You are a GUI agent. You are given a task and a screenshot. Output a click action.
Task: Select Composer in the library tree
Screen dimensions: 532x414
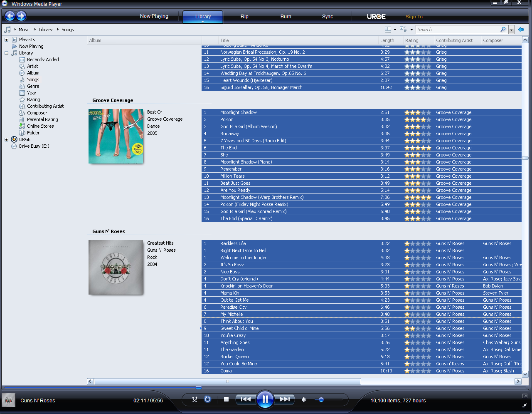coord(37,113)
